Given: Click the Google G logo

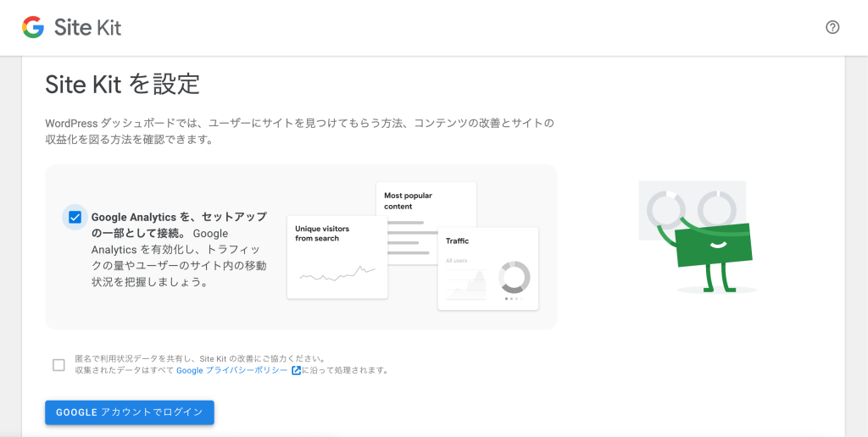Looking at the screenshot, I should [x=33, y=27].
